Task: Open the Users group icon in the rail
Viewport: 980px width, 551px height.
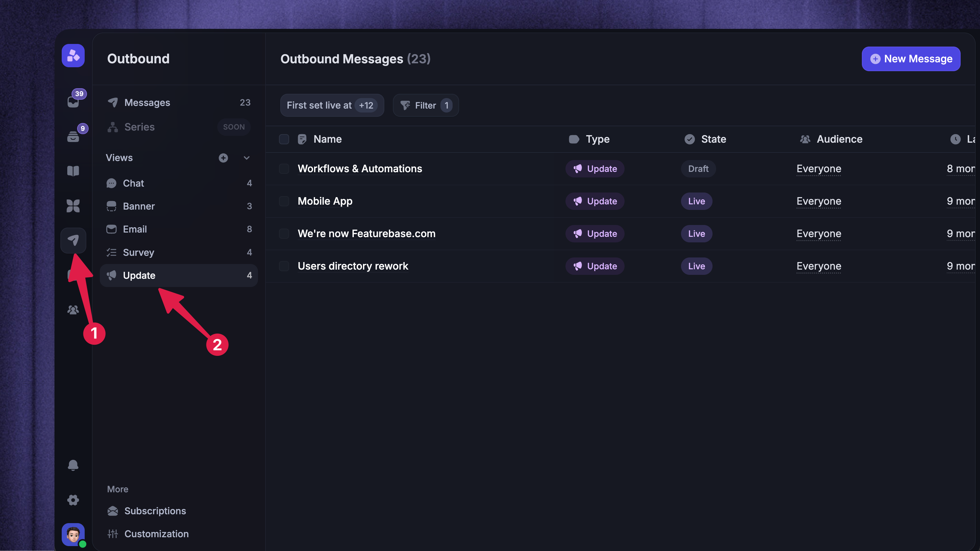Action: 73,310
